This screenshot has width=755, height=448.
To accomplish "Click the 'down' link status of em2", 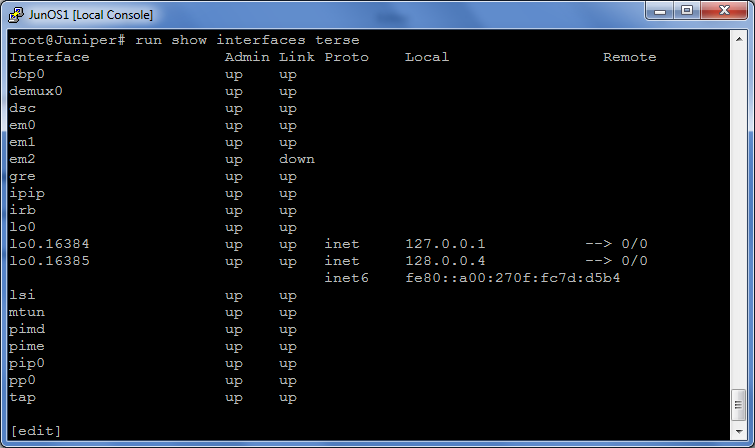I will [297, 159].
